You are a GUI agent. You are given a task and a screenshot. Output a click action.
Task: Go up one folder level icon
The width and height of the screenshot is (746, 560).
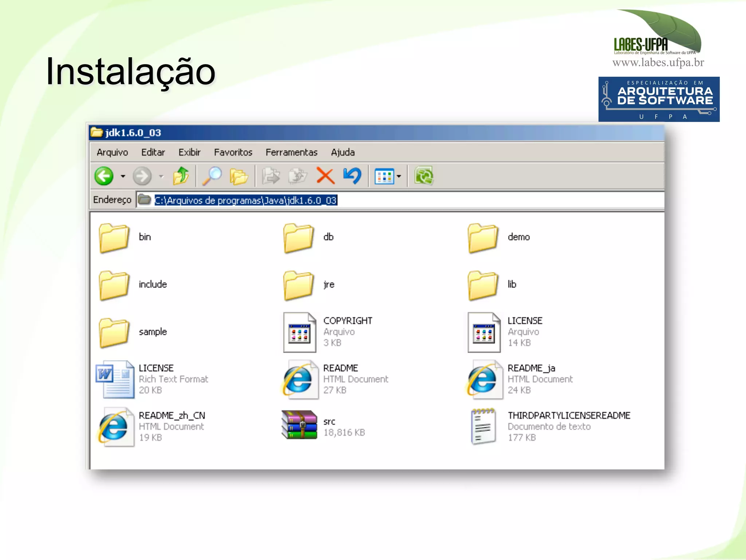(x=181, y=176)
